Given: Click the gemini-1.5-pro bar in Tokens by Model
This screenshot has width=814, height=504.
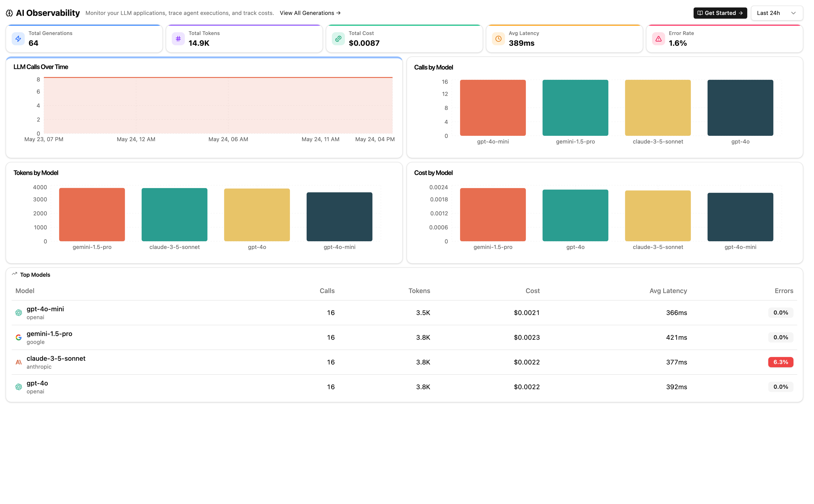Looking at the screenshot, I should click(x=92, y=215).
